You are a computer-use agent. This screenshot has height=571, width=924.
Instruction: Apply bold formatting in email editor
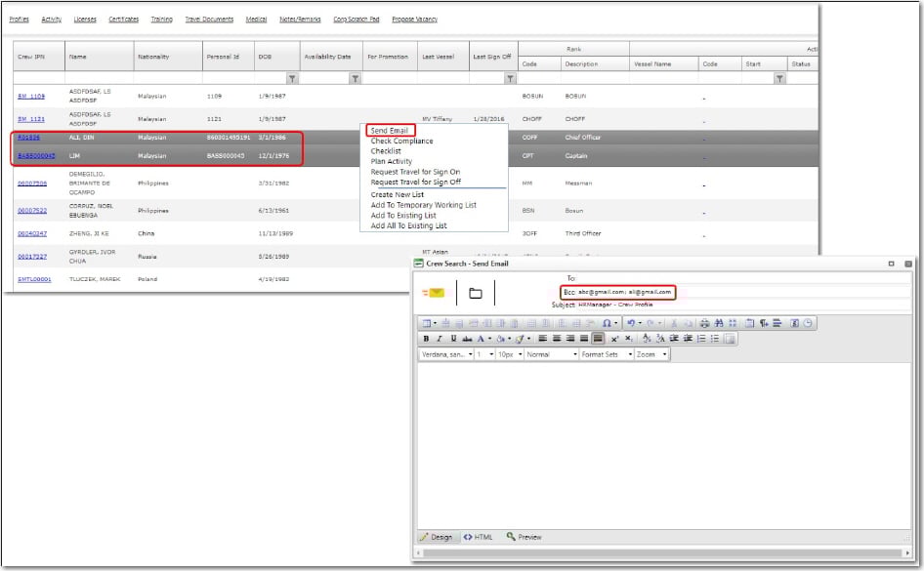pos(426,338)
